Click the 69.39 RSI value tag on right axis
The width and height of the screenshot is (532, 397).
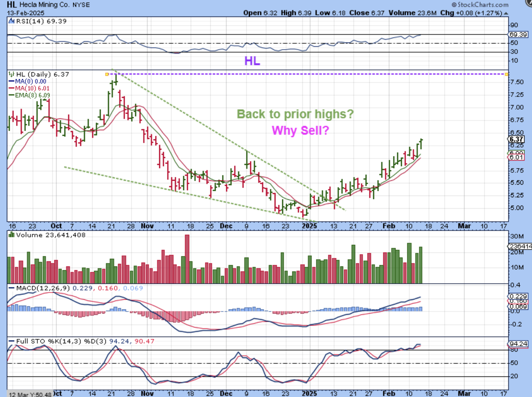[x=517, y=34]
